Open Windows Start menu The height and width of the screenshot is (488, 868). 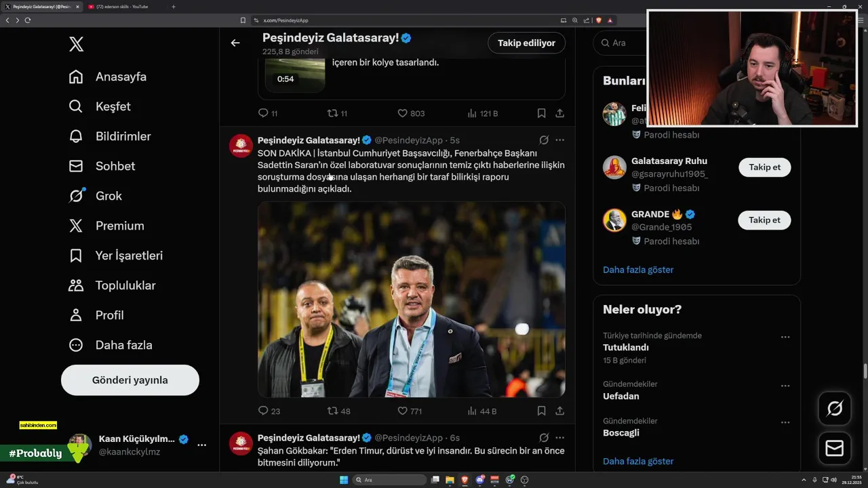click(344, 480)
